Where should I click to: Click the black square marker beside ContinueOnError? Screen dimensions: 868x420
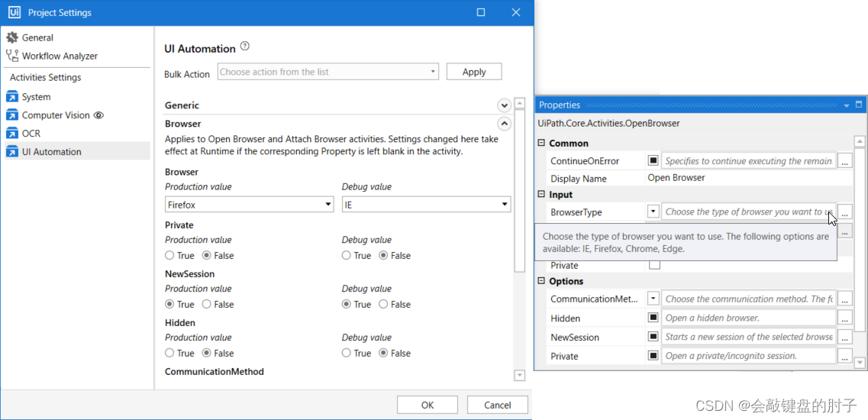(x=653, y=160)
